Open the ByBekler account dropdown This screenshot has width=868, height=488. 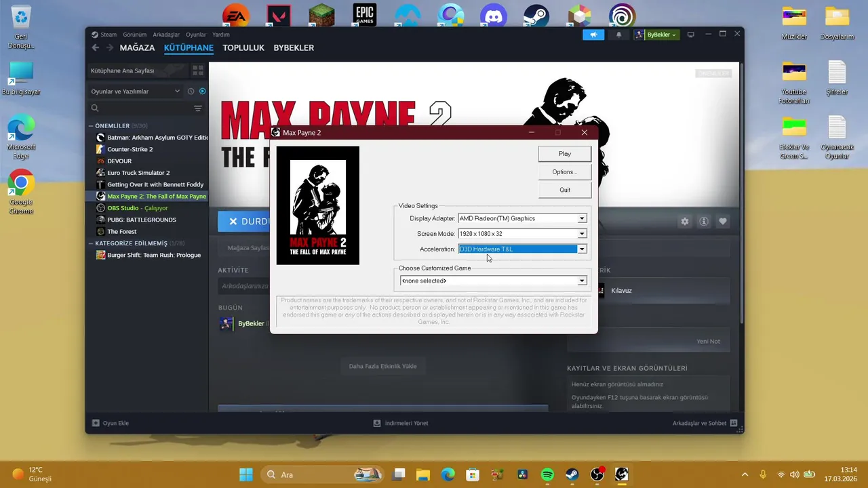[x=656, y=35]
